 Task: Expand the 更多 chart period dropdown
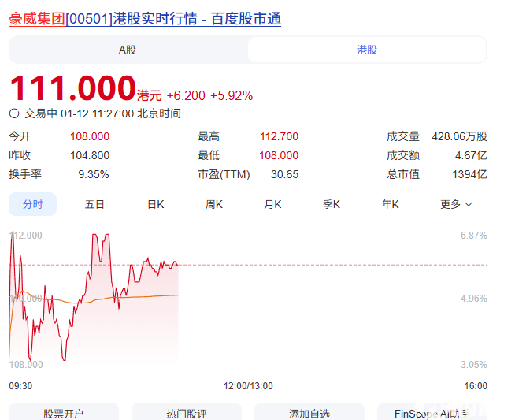pos(456,204)
